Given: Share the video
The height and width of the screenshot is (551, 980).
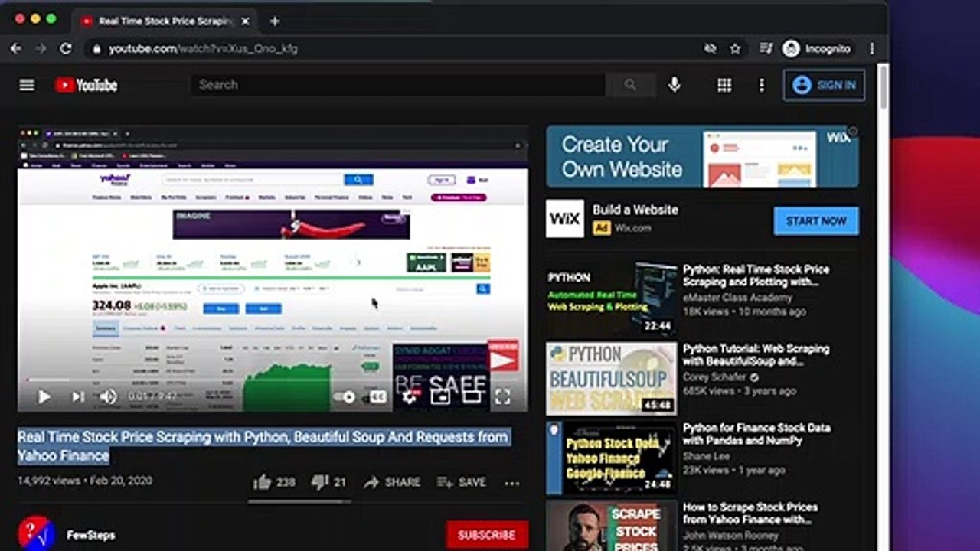Looking at the screenshot, I should point(391,482).
